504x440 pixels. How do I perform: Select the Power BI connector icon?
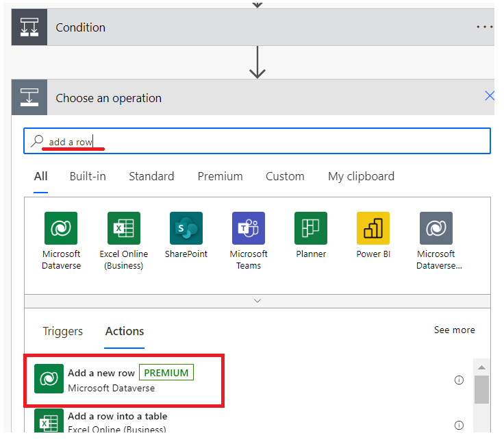(x=373, y=228)
